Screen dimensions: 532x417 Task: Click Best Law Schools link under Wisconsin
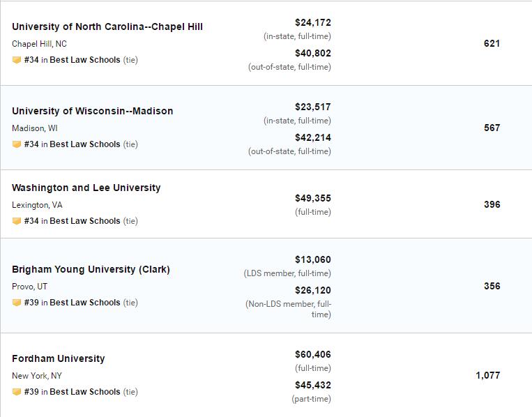85,144
